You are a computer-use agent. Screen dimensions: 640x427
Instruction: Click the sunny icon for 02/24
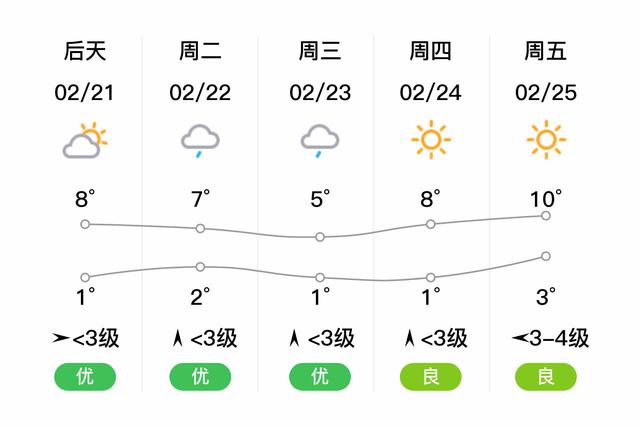pos(431,140)
